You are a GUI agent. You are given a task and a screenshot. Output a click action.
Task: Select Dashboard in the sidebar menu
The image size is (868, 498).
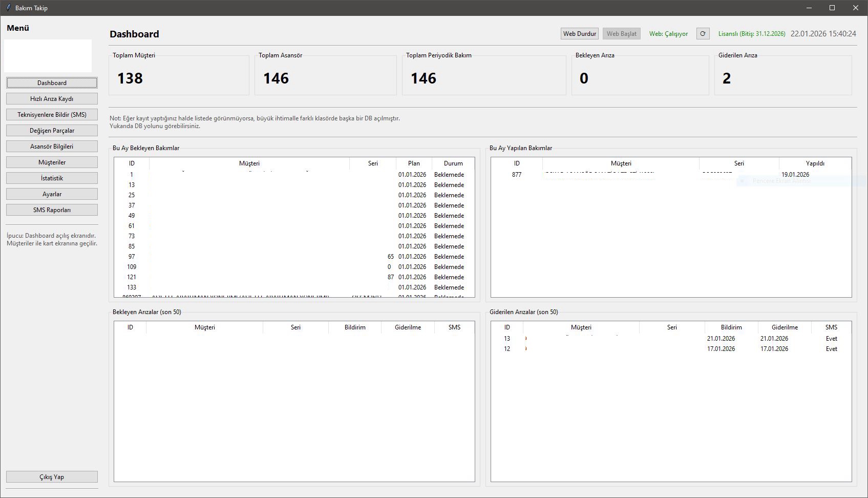click(51, 82)
